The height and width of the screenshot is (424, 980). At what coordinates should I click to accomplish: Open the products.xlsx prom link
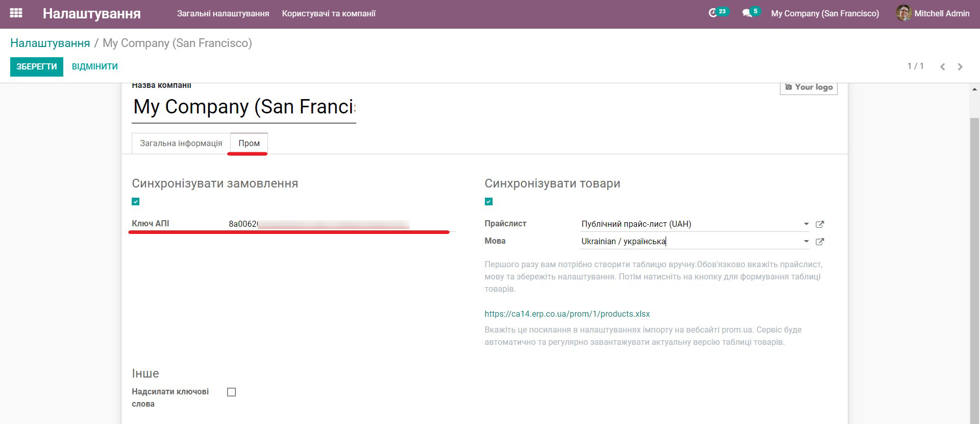coord(567,314)
